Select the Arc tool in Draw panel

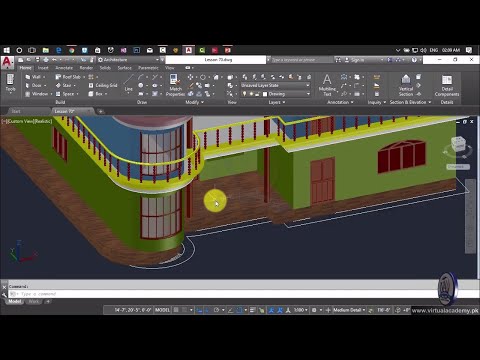click(141, 77)
